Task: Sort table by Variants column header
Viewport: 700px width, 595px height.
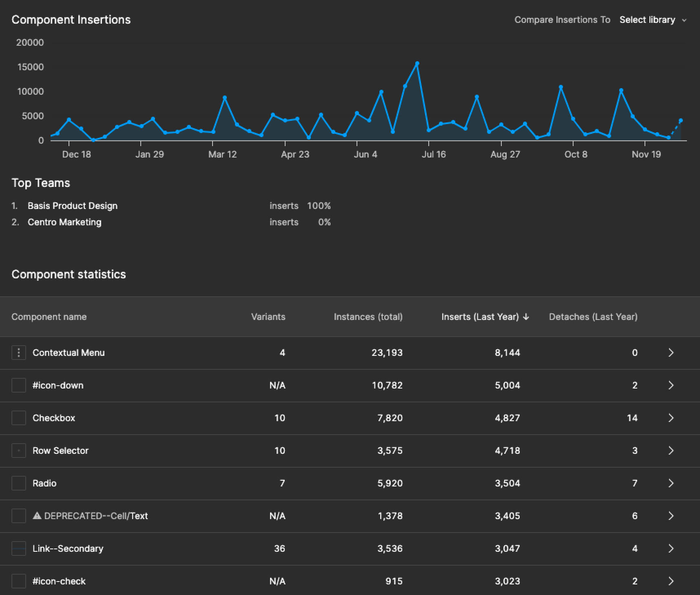Action: pos(268,317)
